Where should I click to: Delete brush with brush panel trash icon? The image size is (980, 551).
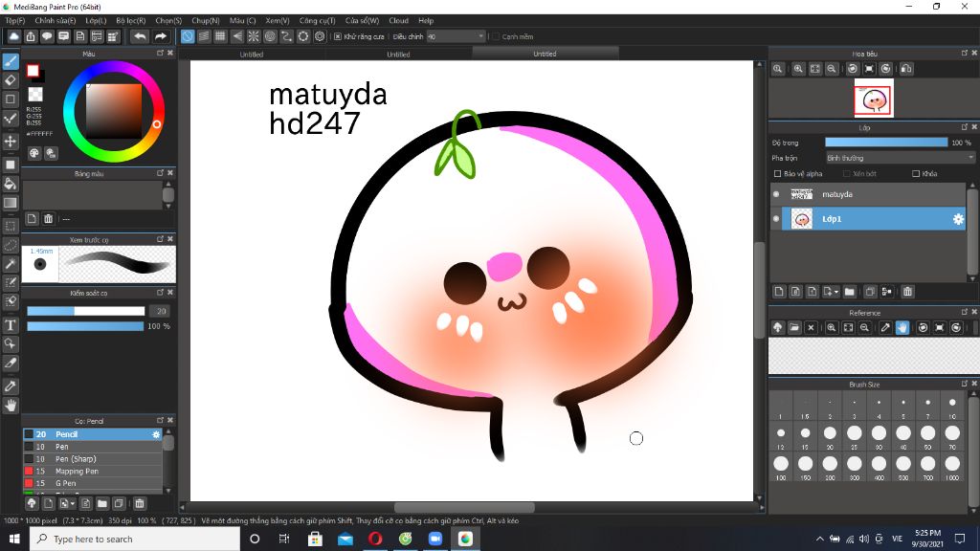[x=140, y=503]
